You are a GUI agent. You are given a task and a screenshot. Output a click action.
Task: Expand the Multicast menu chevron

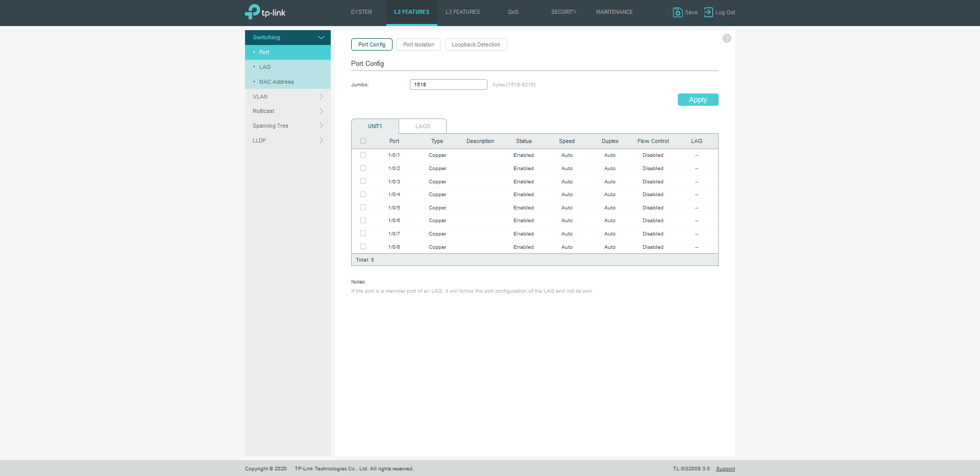(x=321, y=111)
